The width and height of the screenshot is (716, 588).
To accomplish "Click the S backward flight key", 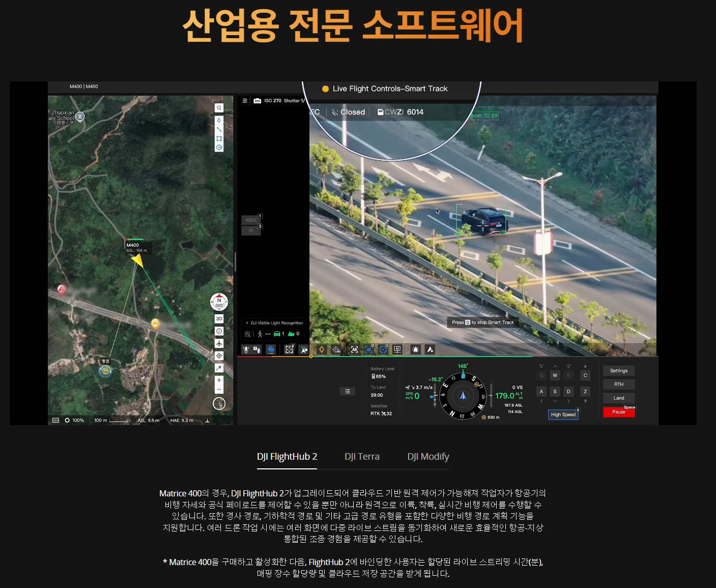I will pyautogui.click(x=555, y=391).
